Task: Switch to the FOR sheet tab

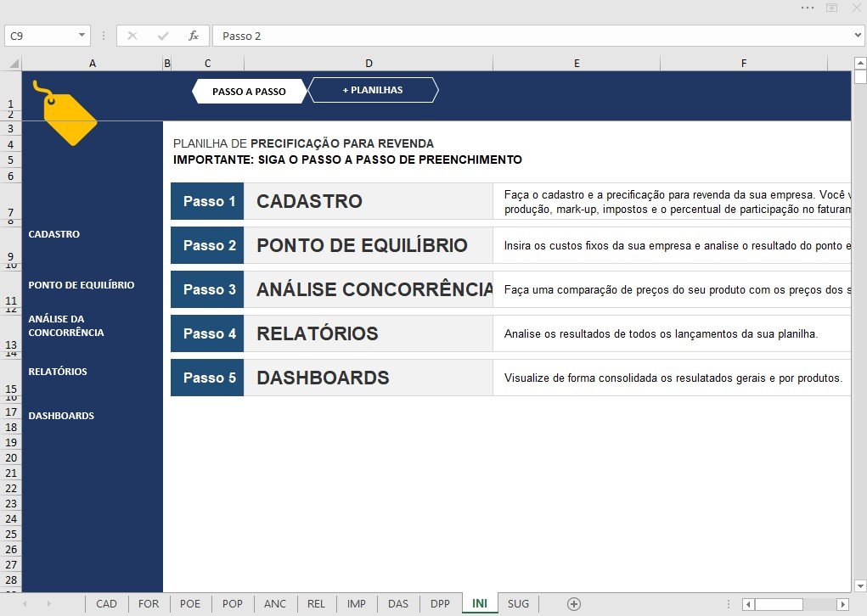Action: pos(149,604)
